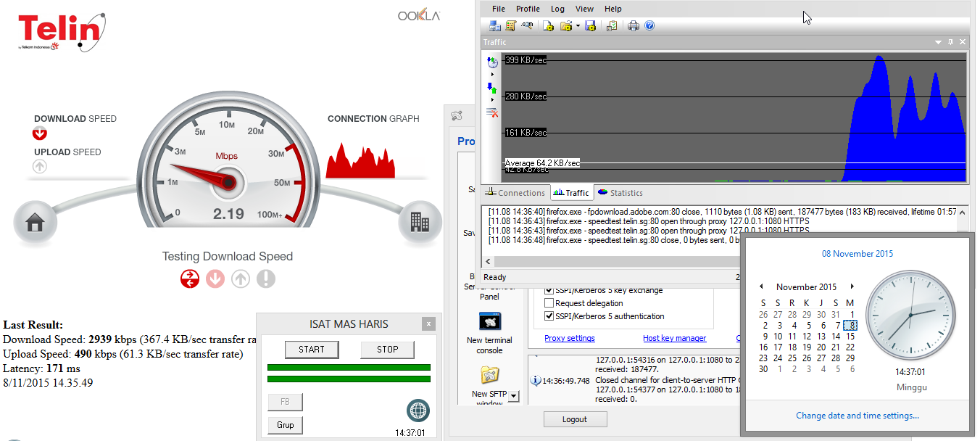Expand the arrow under the clock icon
Viewport: 980px width, 441px height.
[x=492, y=74]
